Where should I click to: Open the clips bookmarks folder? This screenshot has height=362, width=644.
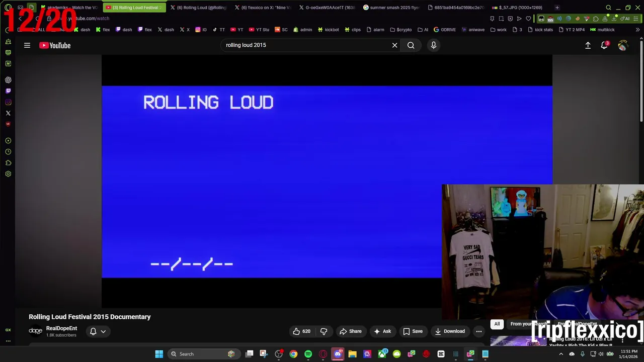coord(352,30)
